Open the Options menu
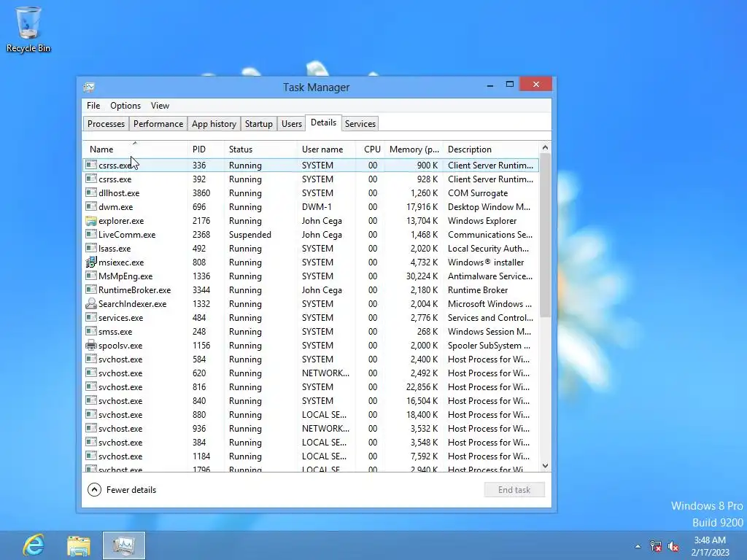The height and width of the screenshot is (560, 747). click(x=125, y=106)
